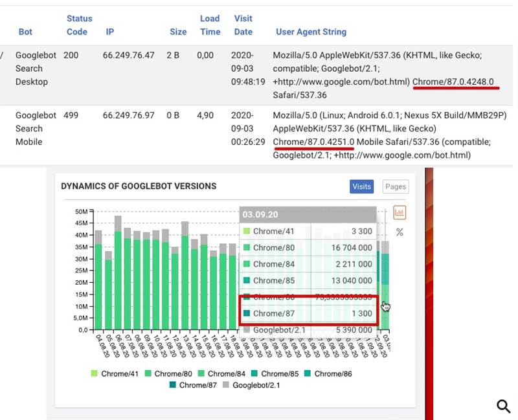
Task: Open the magnifier search icon
Action: 504,406
